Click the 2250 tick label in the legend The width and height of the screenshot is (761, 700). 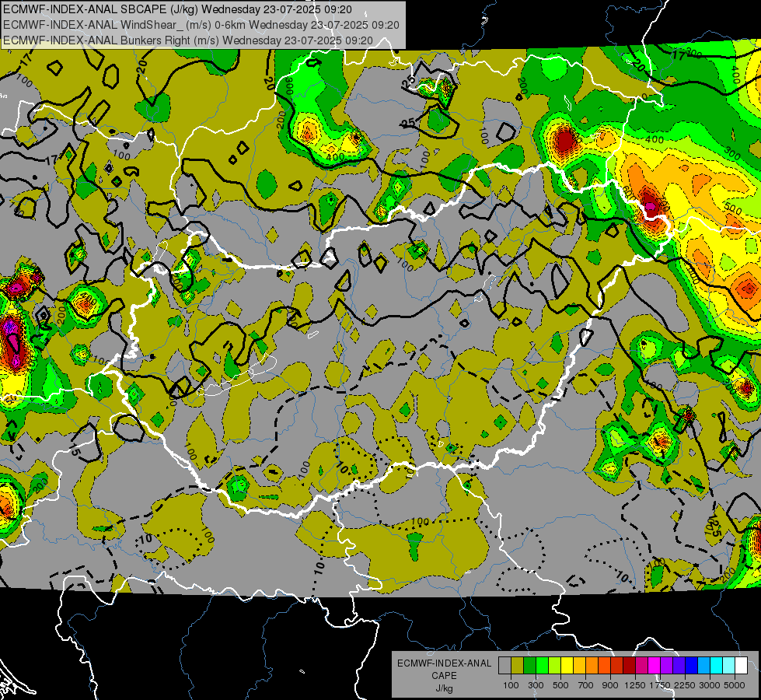(x=684, y=685)
